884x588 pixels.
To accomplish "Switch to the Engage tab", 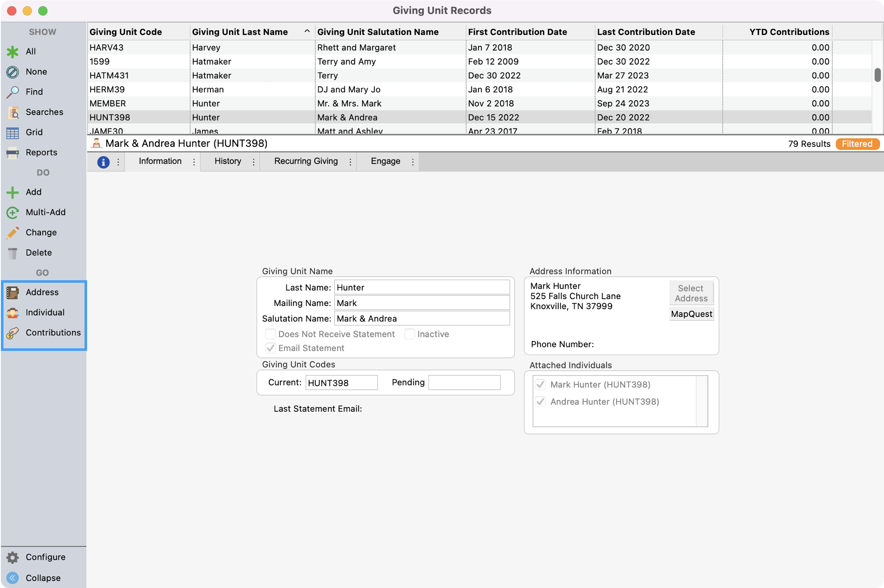I will [x=385, y=161].
